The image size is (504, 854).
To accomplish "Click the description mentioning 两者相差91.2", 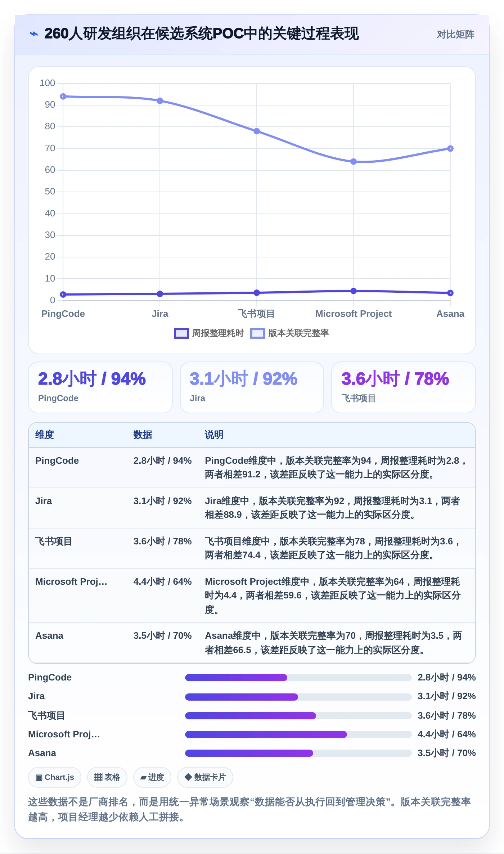I will (x=336, y=467).
